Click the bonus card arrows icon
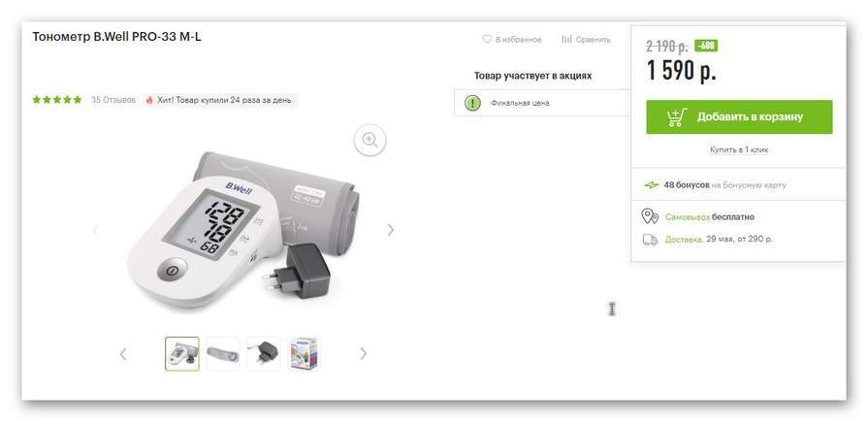Image resolution: width=868 pixels, height=422 pixels. coord(651,185)
